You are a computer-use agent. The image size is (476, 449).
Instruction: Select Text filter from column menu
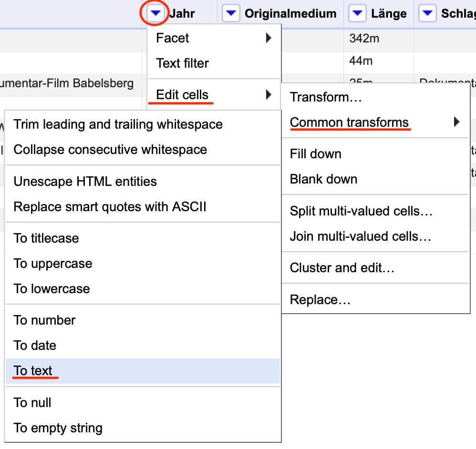click(183, 63)
